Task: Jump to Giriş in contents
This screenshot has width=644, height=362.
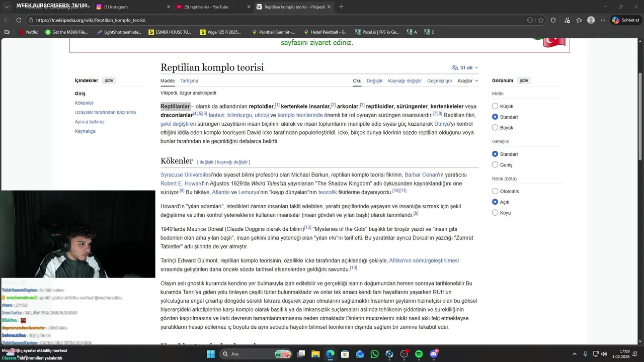Action: [x=80, y=94]
